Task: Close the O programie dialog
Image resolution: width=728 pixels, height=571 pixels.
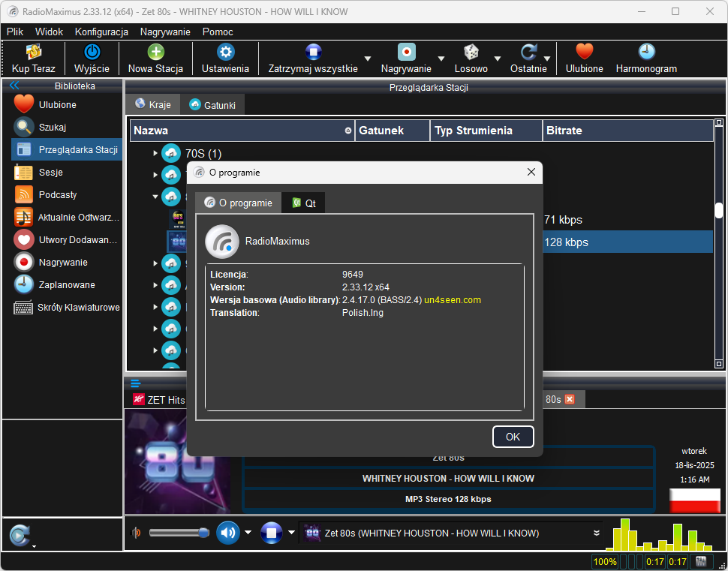Action: click(531, 173)
